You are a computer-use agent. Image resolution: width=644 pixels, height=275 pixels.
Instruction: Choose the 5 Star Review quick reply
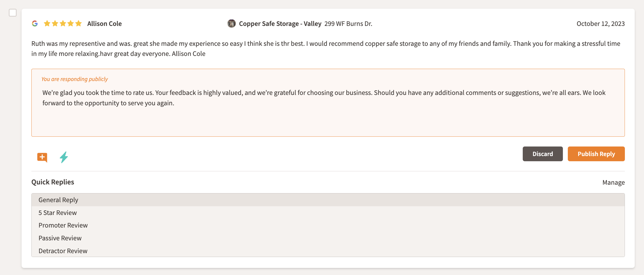click(57, 213)
